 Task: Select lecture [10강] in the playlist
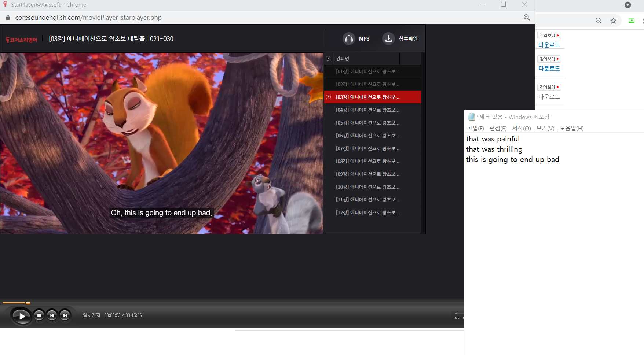[373, 187]
